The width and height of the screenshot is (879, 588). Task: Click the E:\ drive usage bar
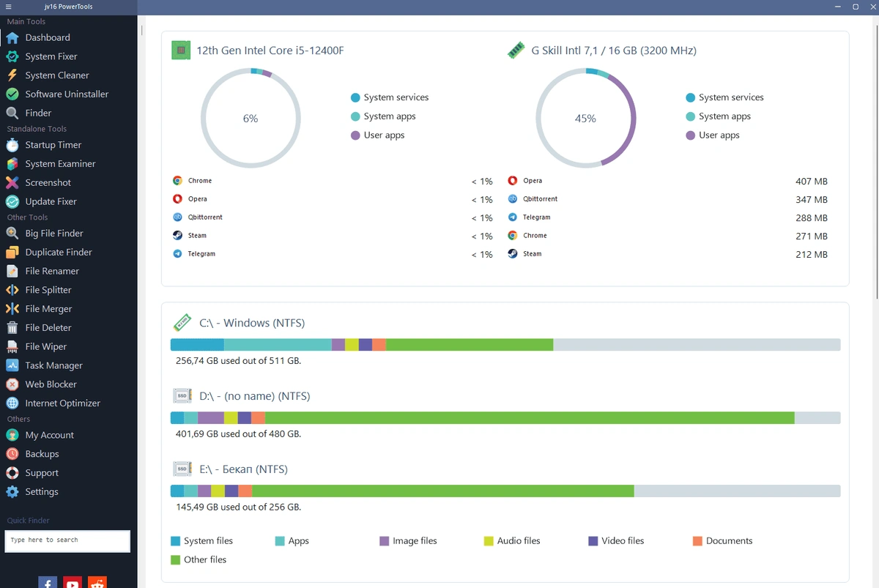coord(505,491)
